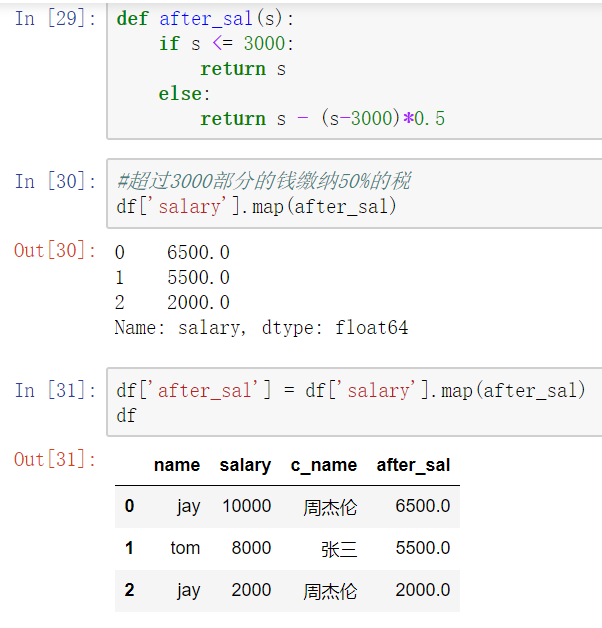Click the salary cell 10000
This screenshot has height=628, width=602.
tap(247, 506)
